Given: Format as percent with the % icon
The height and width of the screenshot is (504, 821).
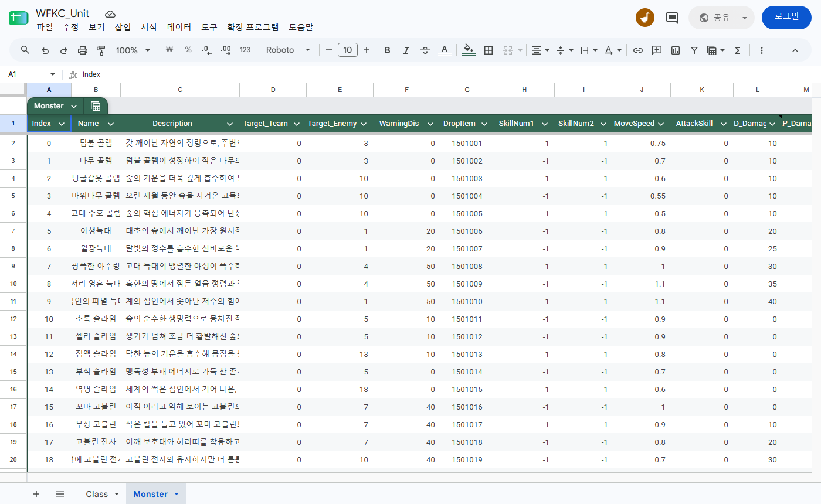Looking at the screenshot, I should [188, 50].
